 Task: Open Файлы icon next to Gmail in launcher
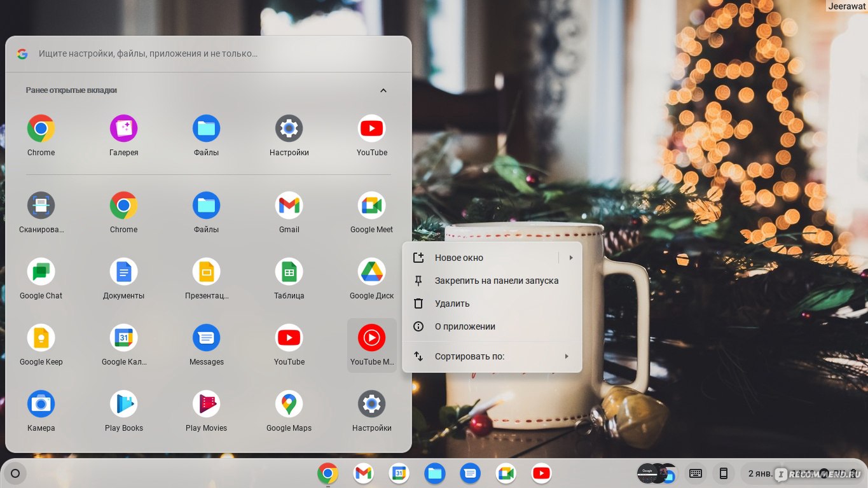[207, 206]
